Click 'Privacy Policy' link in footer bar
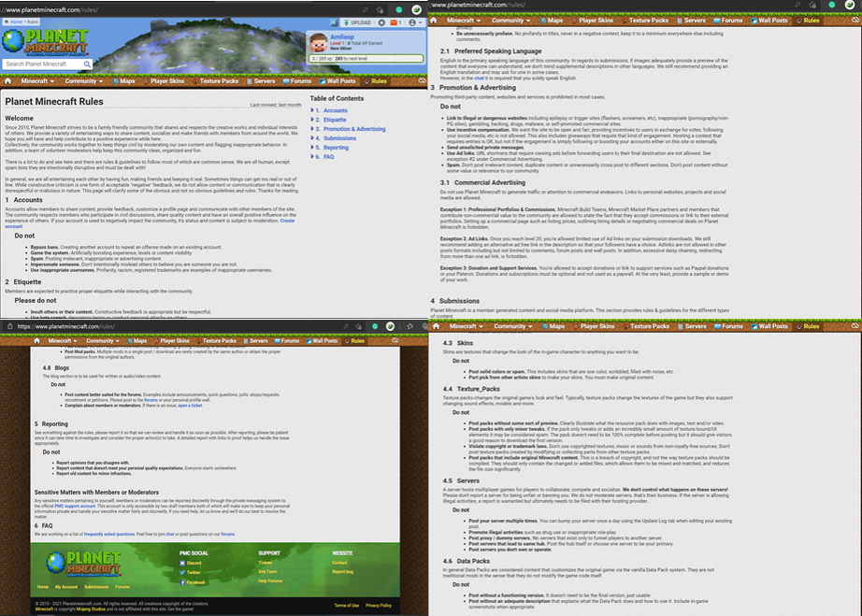Viewport: 862px width, 616px height. point(379,605)
